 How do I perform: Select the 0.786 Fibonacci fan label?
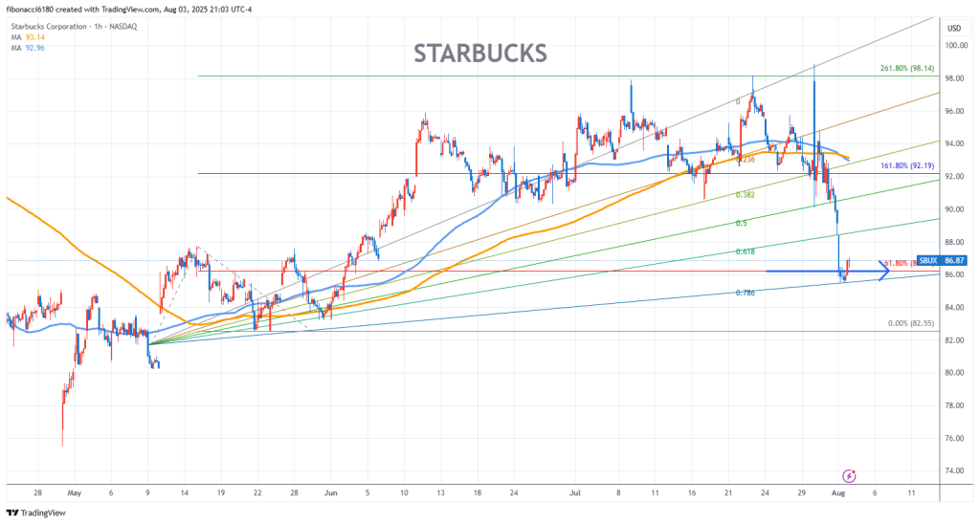(747, 293)
